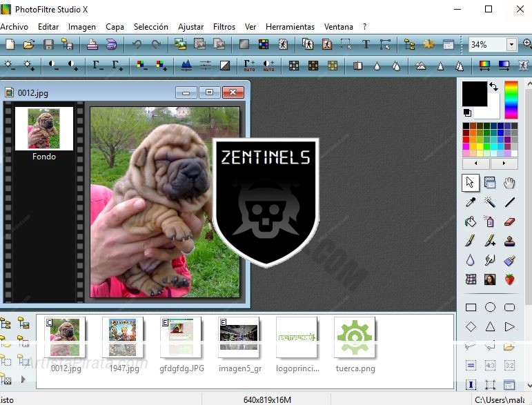The height and width of the screenshot is (405, 532).
Task: Open the Ventana menu
Action: (339, 27)
